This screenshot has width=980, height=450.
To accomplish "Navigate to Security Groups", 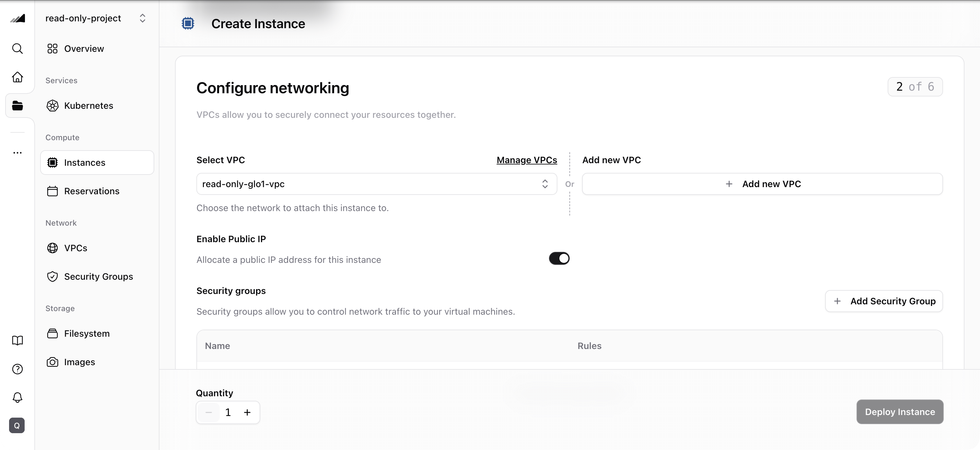I will coord(97,277).
